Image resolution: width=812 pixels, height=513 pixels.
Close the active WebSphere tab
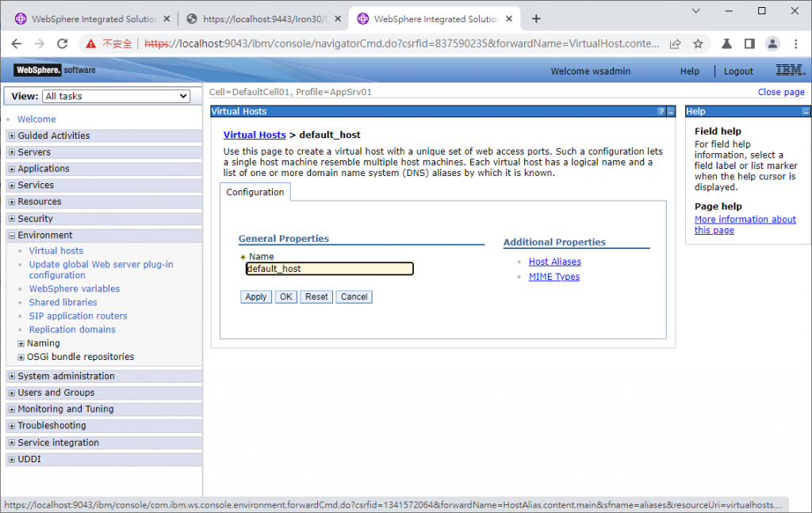coord(509,19)
